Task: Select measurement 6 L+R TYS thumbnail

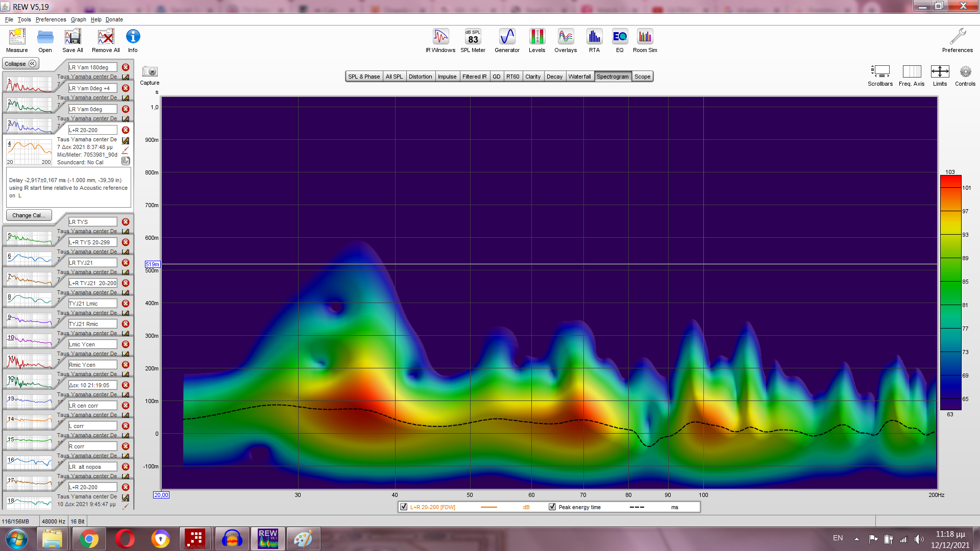Action: click(x=30, y=258)
